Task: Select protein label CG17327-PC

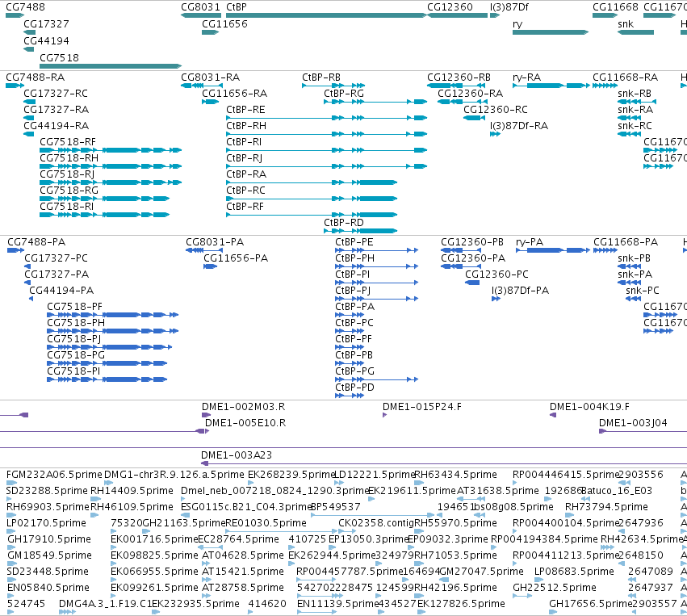Action: pyautogui.click(x=56, y=258)
